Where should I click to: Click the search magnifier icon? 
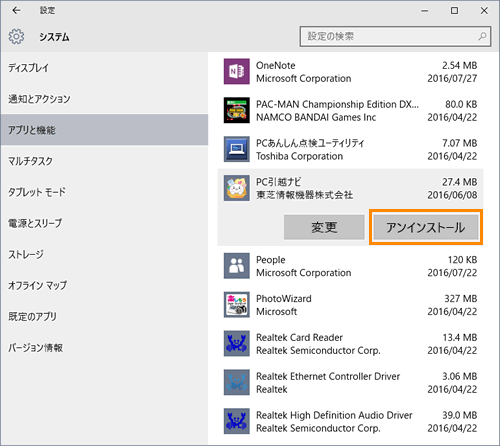coord(482,36)
